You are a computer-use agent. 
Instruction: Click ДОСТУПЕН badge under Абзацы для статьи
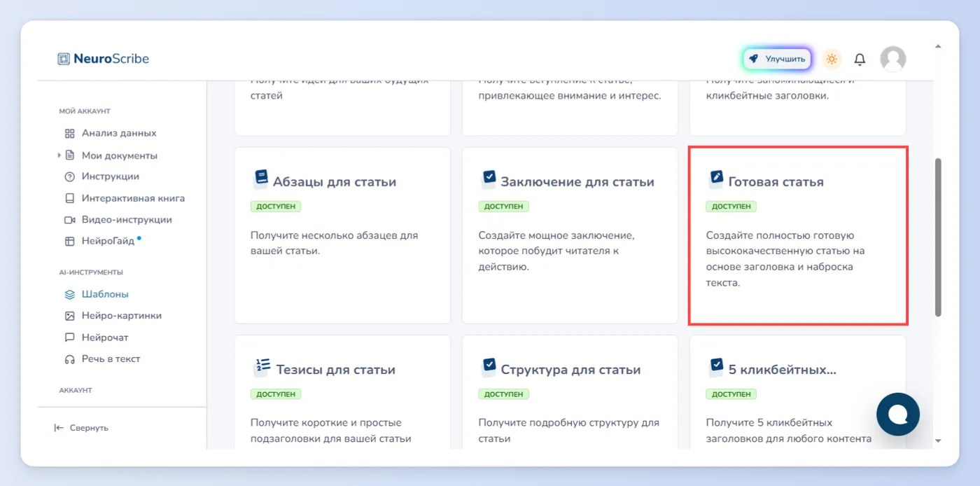coord(276,207)
